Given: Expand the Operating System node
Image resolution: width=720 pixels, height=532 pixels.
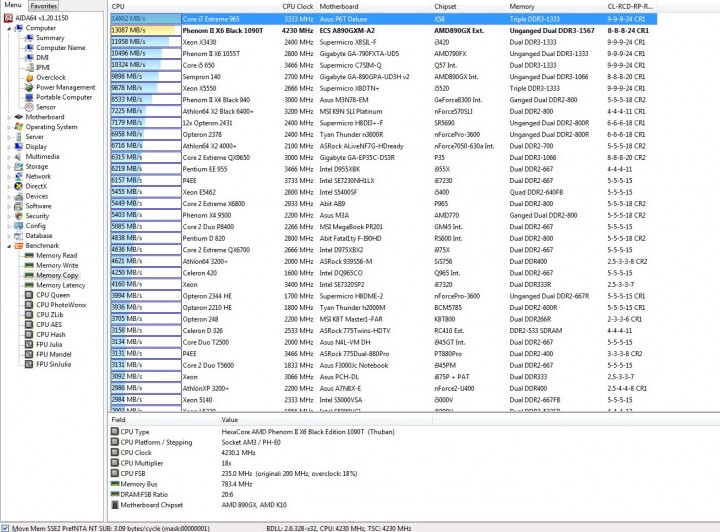Looking at the screenshot, I should 9,127.
